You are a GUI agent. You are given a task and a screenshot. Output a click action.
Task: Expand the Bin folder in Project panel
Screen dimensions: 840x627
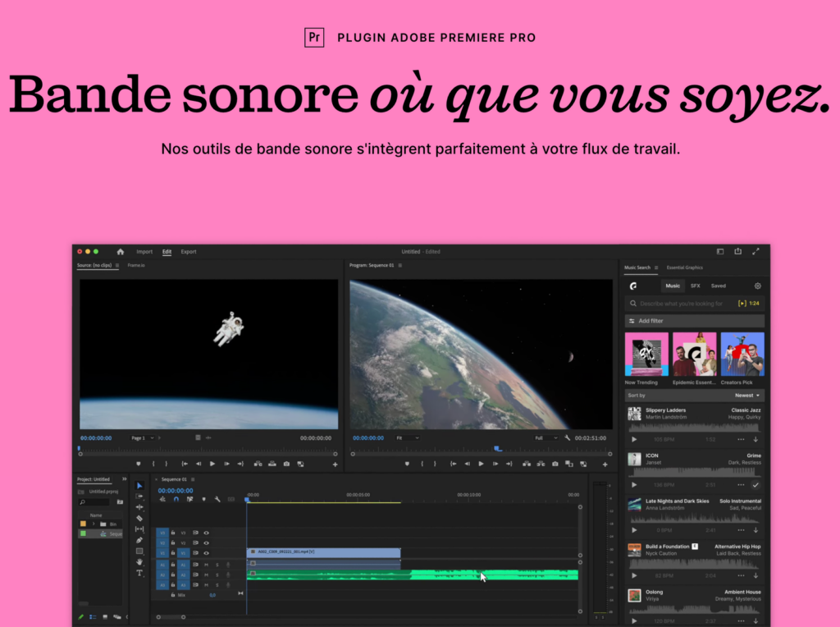(94, 524)
